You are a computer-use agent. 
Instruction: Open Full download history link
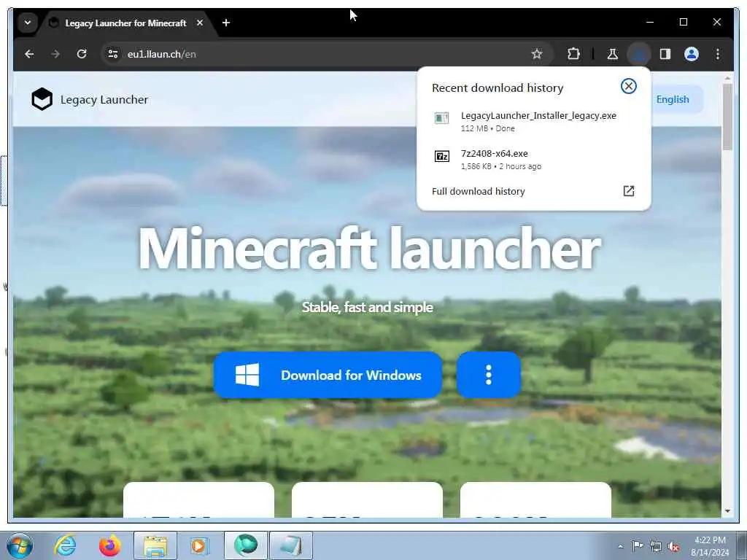pyautogui.click(x=478, y=192)
